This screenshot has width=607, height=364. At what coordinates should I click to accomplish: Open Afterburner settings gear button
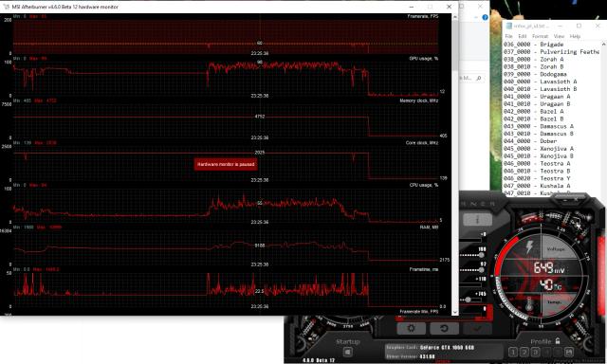pos(411,328)
